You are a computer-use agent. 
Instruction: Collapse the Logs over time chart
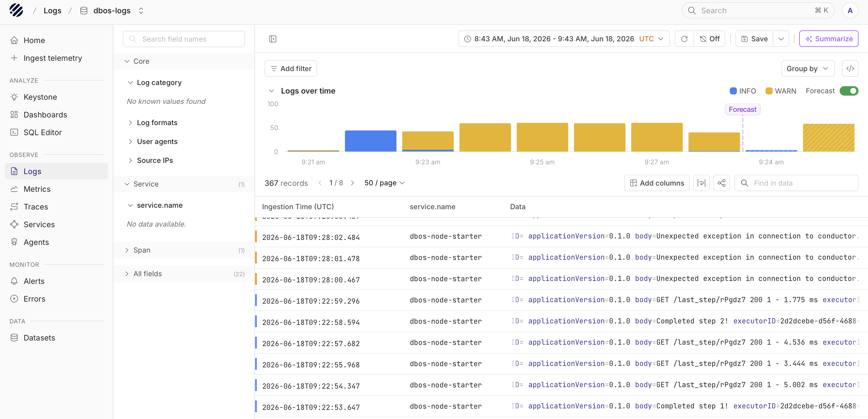click(x=272, y=91)
